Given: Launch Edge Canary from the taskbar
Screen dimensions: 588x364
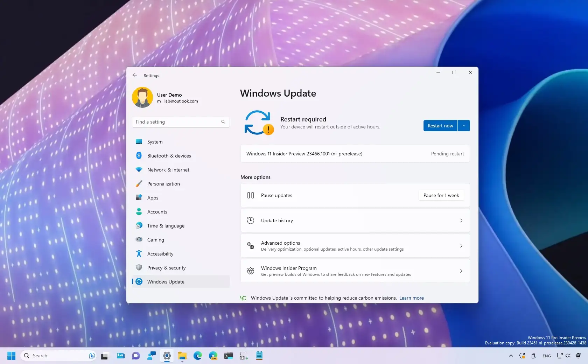Looking at the screenshot, I should 213,356.
